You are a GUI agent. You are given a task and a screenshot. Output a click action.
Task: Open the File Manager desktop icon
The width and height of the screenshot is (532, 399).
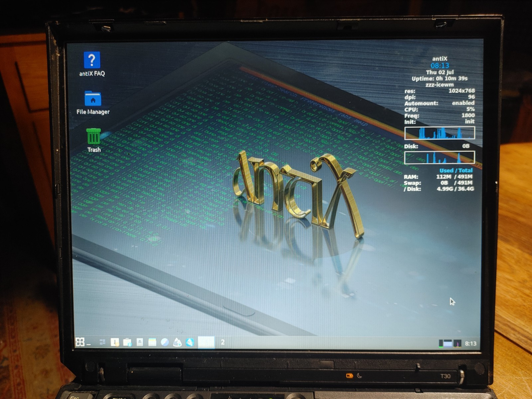(x=93, y=103)
